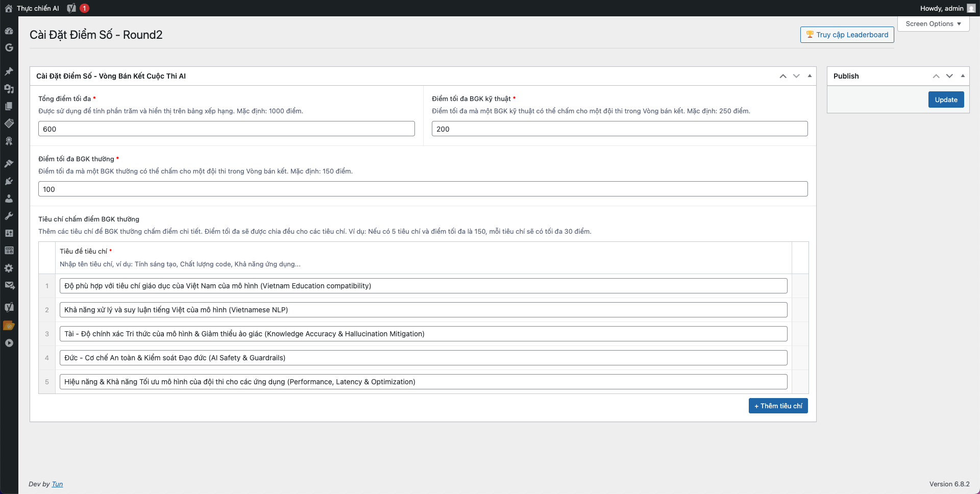This screenshot has height=494, width=980.
Task: Open Google Site Kit from sidebar
Action: click(x=9, y=47)
